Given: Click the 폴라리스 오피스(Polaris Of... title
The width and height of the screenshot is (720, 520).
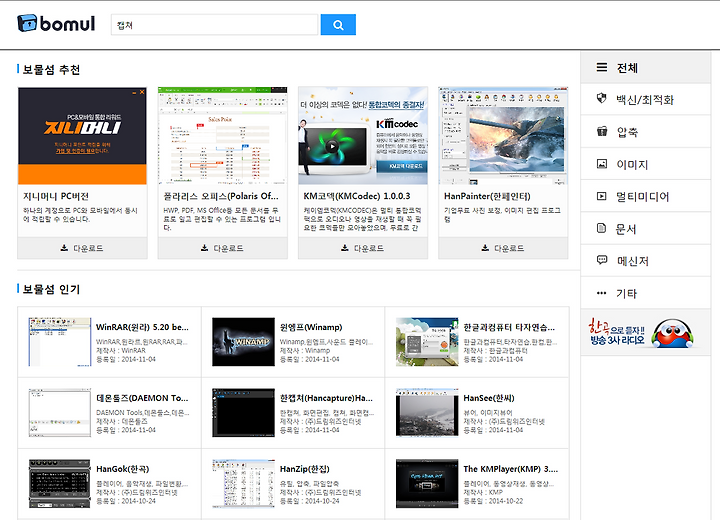Looking at the screenshot, I should click(x=221, y=196).
